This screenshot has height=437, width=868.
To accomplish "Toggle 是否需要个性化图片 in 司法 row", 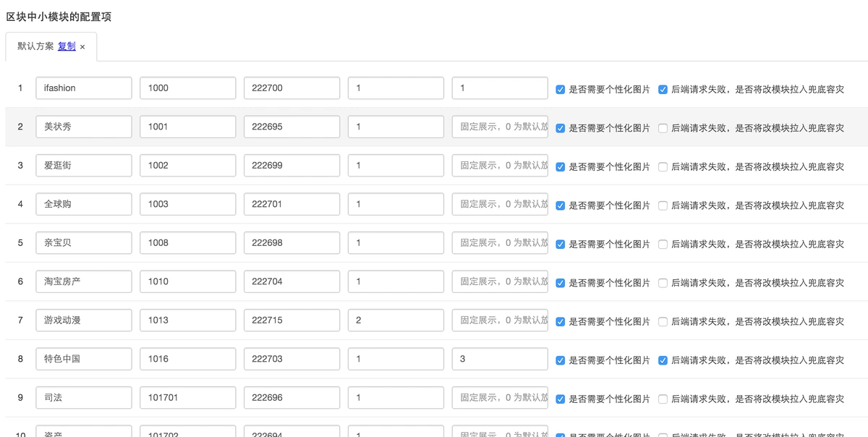I will [561, 399].
